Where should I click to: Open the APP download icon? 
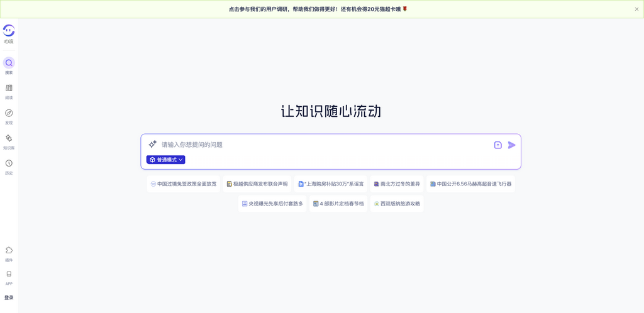9,274
